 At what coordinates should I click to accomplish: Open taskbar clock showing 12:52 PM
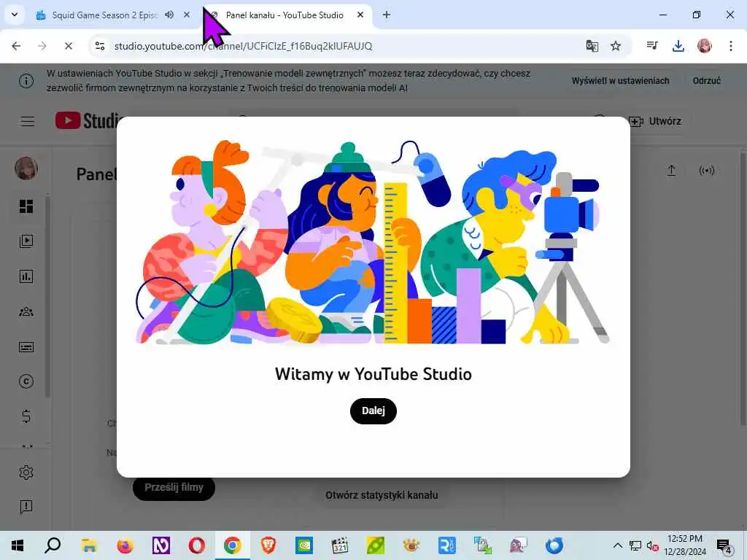(684, 545)
